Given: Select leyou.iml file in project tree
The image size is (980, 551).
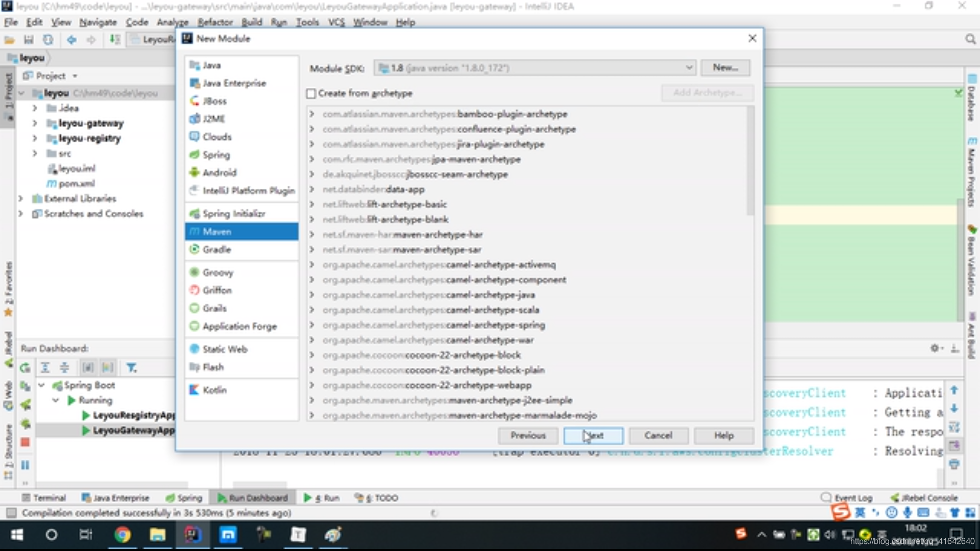Looking at the screenshot, I should click(x=71, y=168).
